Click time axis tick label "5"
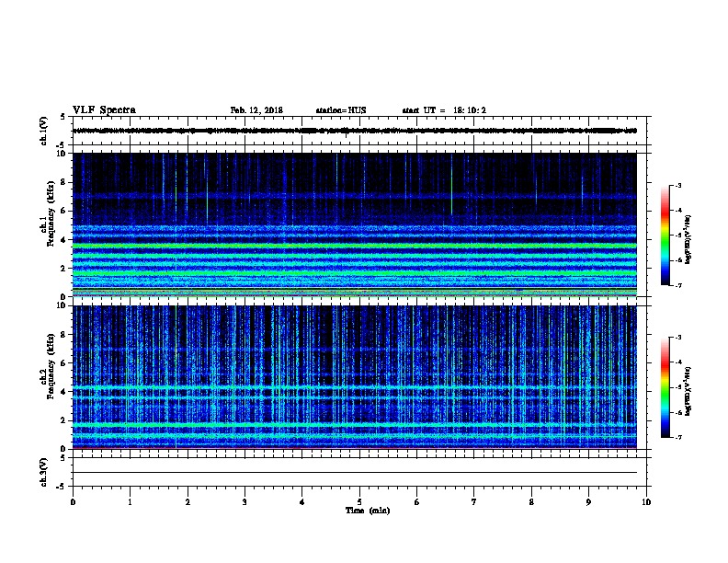The image size is (728, 563). click(x=359, y=502)
